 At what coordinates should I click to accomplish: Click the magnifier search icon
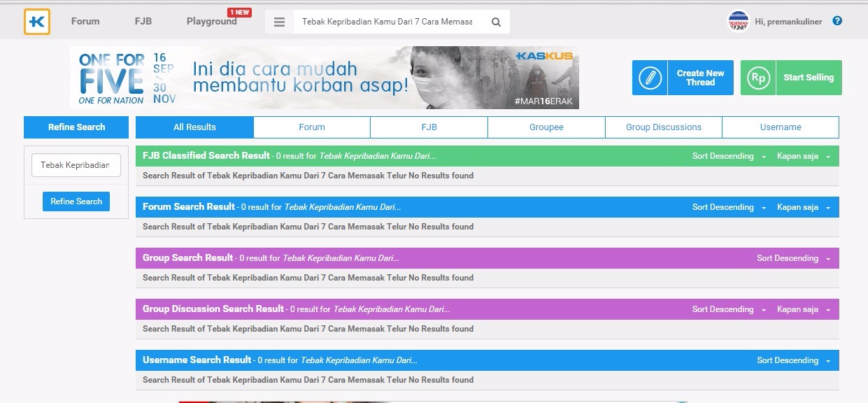[496, 22]
